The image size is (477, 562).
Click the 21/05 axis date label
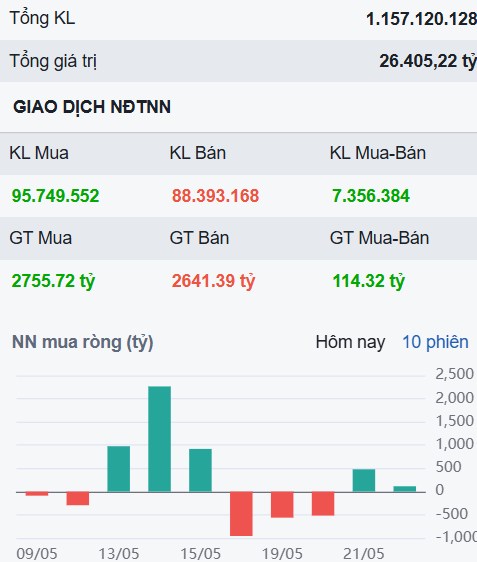364,554
